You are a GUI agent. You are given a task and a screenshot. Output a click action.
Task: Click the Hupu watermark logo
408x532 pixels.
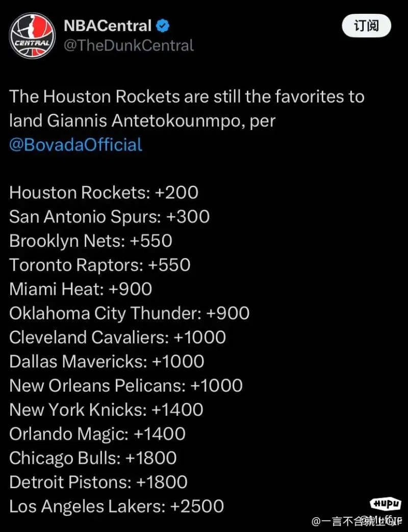coord(385,503)
